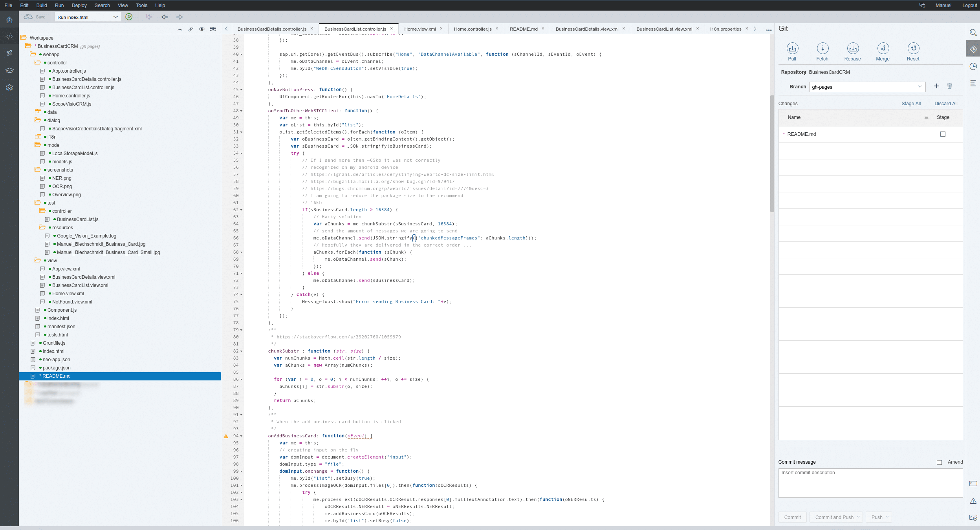Screen dimensions: 980x530
Task: Open the Preferences gear in the left sidebar
Action: tap(9, 88)
